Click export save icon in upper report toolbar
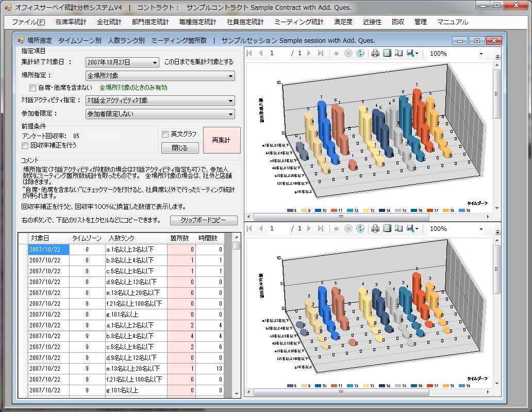The width and height of the screenshot is (532, 412). (x=410, y=53)
